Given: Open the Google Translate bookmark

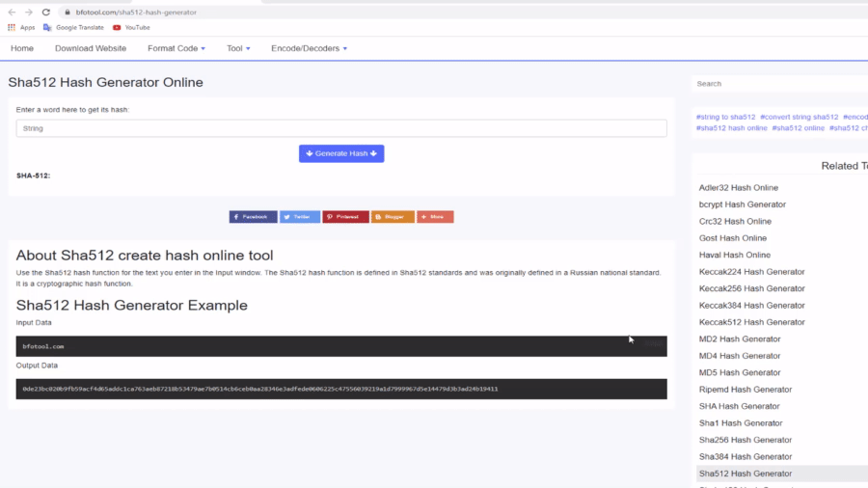Looking at the screenshot, I should (73, 28).
